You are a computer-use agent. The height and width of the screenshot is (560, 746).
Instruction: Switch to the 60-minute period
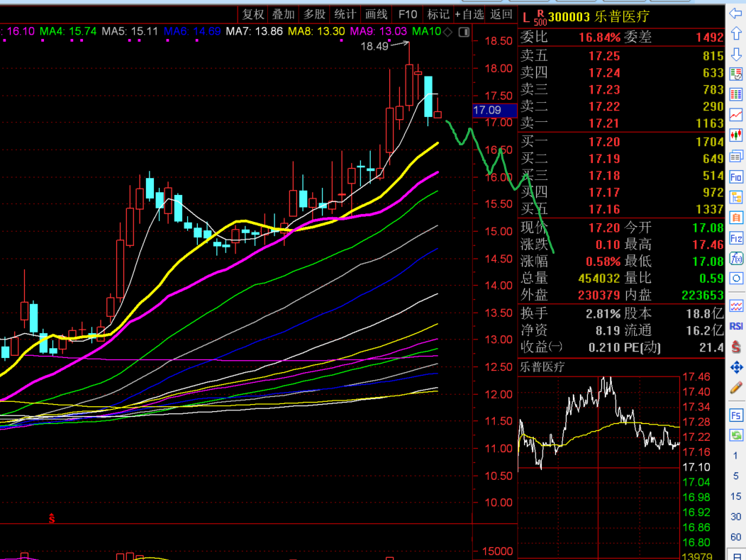735,537
